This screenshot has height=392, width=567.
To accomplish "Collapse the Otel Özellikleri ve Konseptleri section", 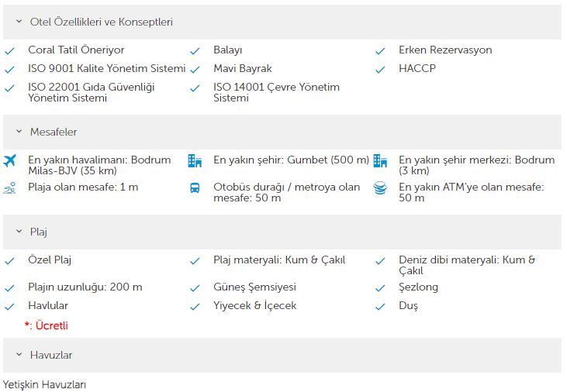I will (x=19, y=22).
